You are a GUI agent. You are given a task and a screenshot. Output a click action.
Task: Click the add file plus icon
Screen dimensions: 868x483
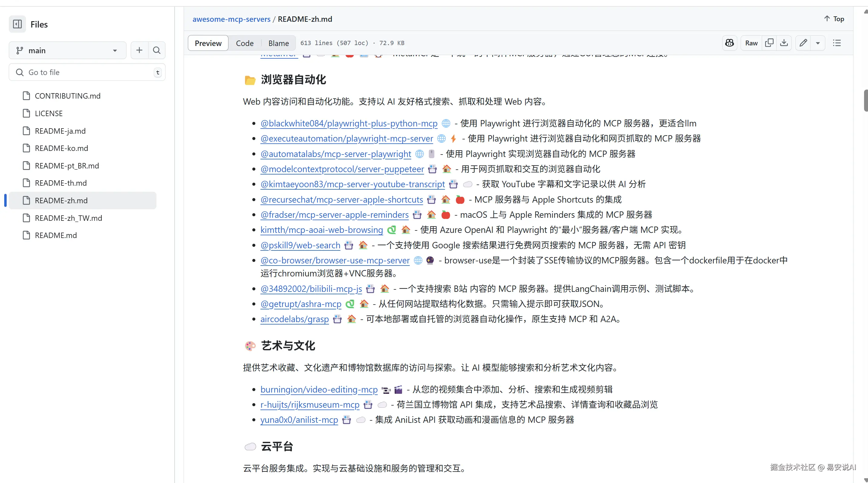pos(139,50)
